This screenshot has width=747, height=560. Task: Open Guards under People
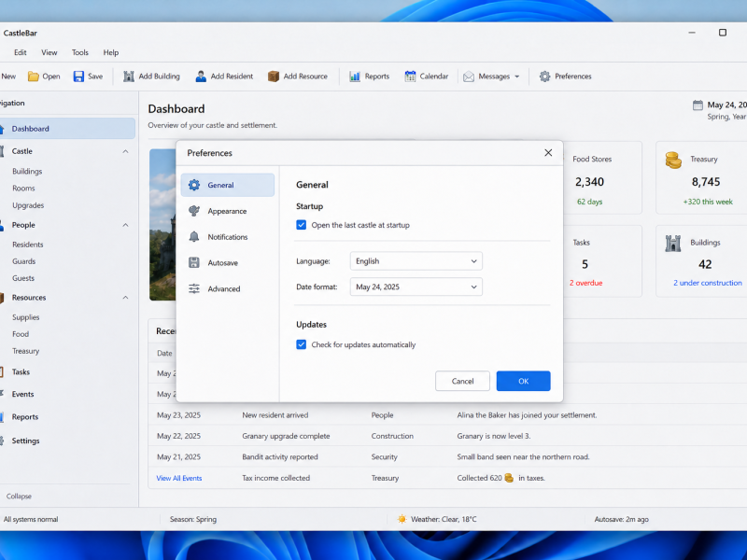click(x=24, y=261)
